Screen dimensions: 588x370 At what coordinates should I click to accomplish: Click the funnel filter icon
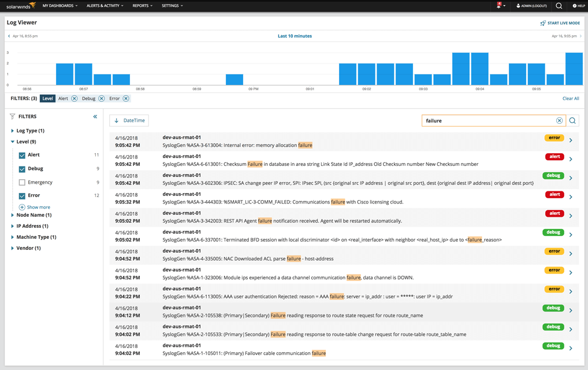(12, 116)
